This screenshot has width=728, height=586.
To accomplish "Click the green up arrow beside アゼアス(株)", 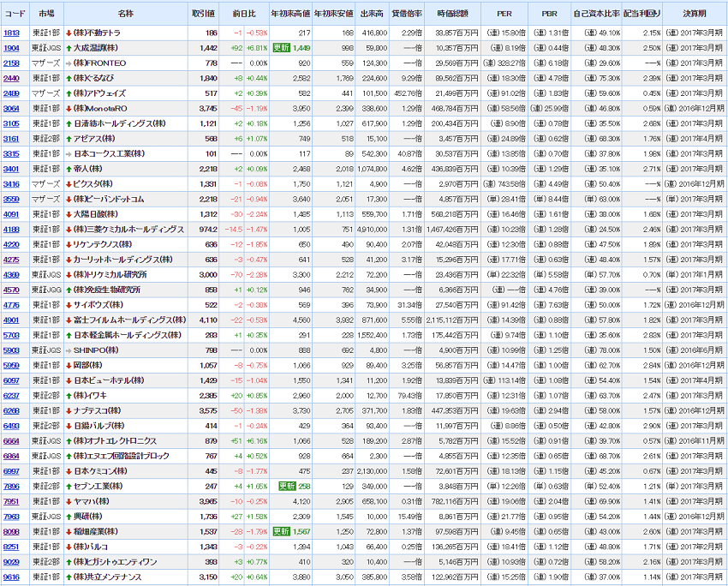I will tap(69, 139).
